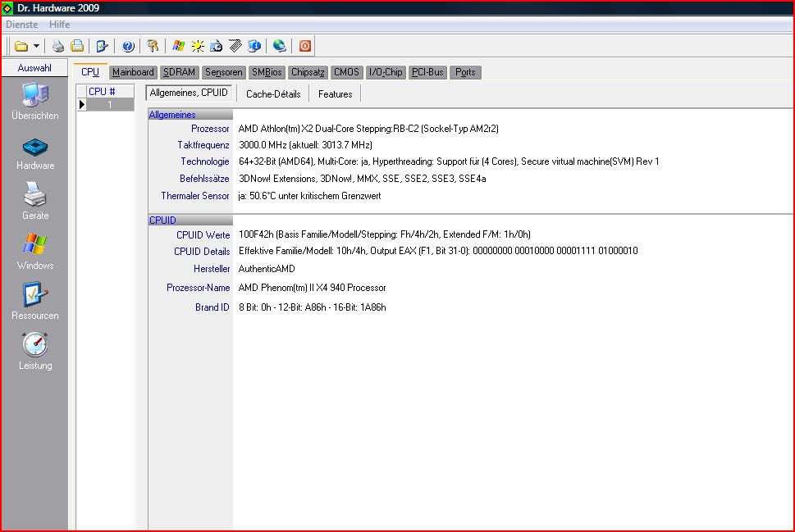Open the Hilfe menu

pyautogui.click(x=59, y=25)
